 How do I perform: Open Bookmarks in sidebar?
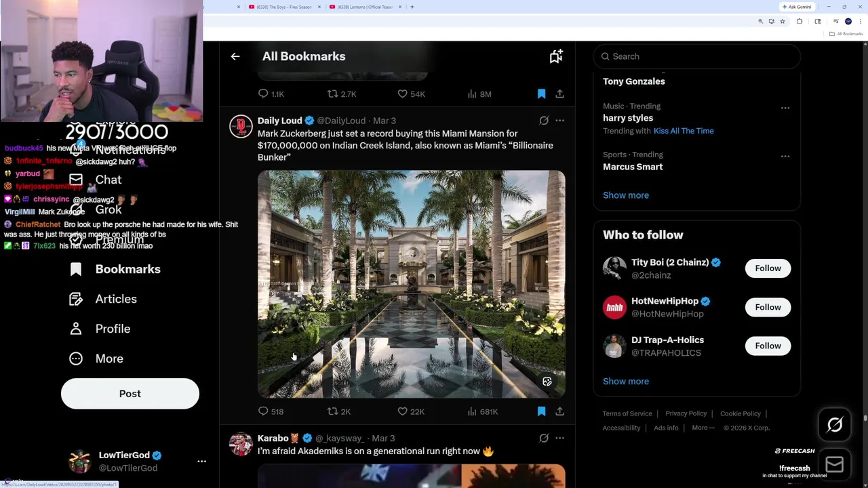tap(116, 269)
